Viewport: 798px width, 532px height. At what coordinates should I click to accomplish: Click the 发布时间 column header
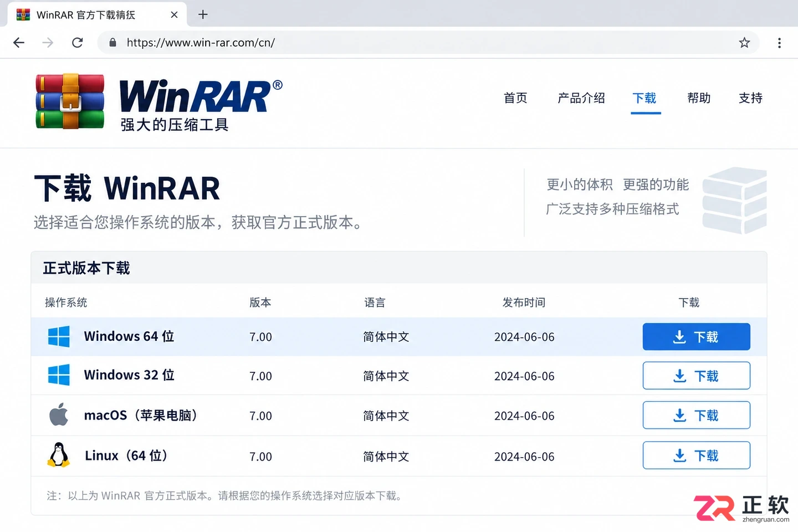point(524,303)
